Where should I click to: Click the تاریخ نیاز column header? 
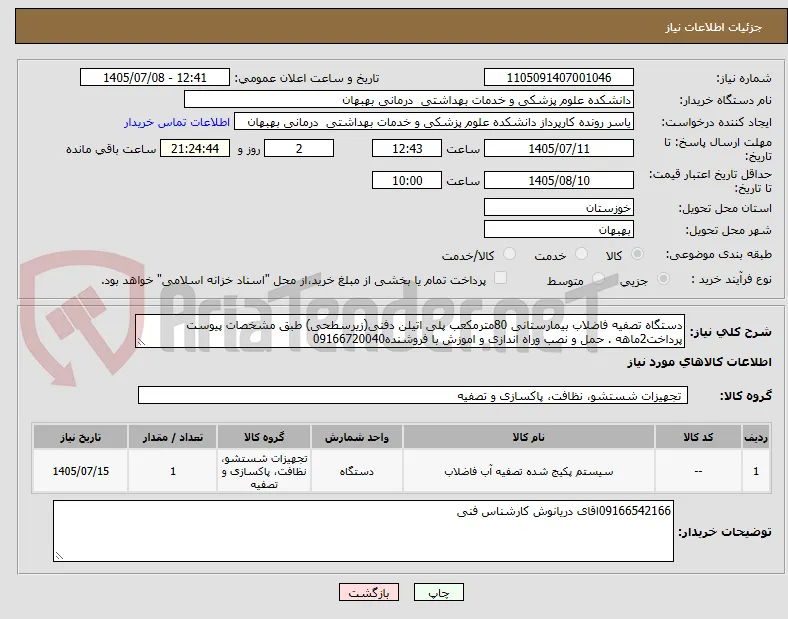pos(80,437)
